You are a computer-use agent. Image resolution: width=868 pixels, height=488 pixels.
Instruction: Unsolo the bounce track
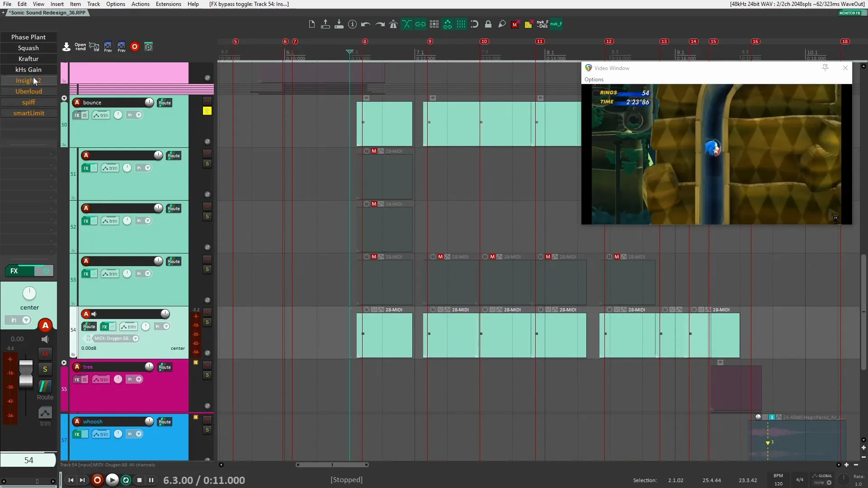207,111
